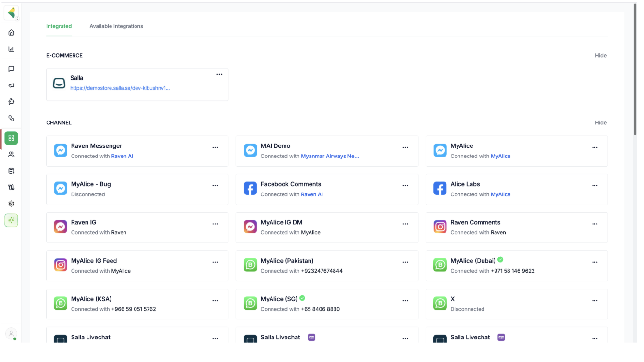Select the MyAlice (Pakistan) card title

(287, 261)
